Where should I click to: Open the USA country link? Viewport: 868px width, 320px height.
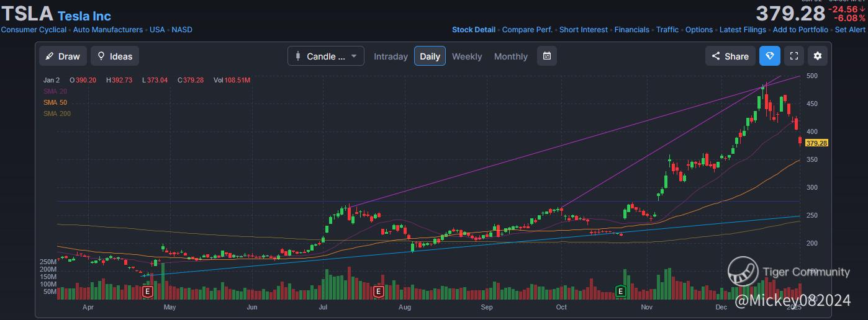click(x=157, y=30)
